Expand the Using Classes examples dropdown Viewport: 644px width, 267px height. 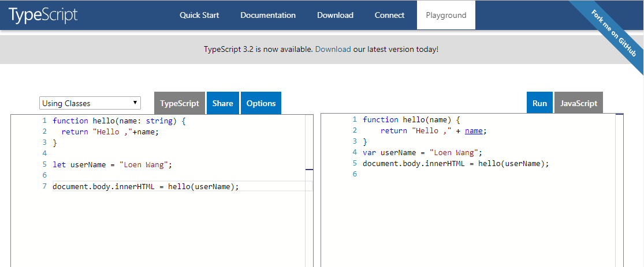click(90, 103)
